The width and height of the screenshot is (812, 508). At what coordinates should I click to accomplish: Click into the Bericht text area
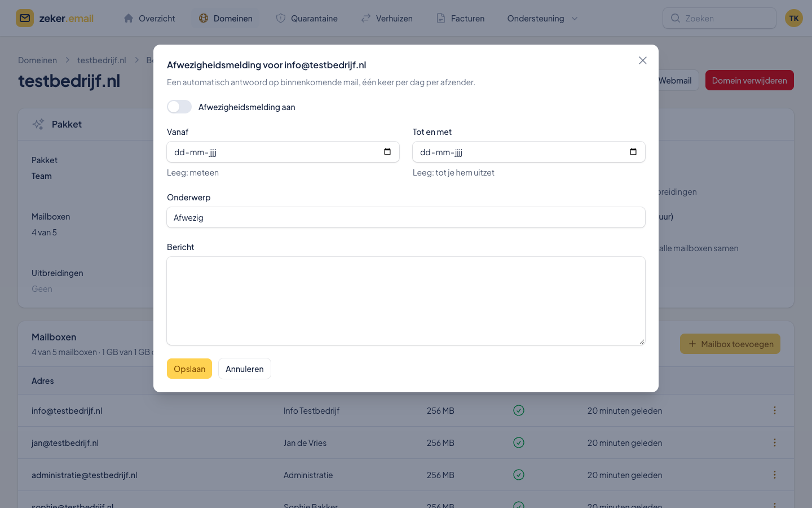point(406,301)
